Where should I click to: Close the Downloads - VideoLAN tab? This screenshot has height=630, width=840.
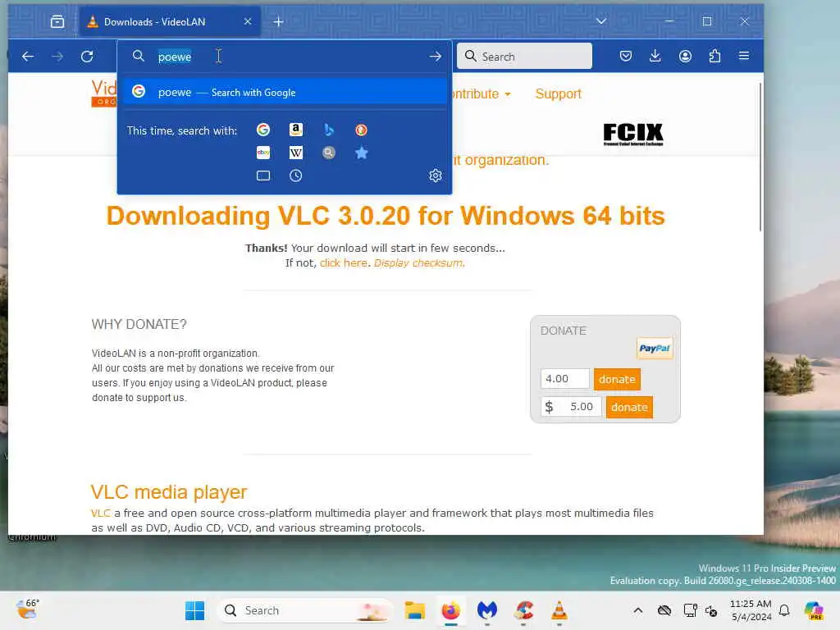(x=248, y=22)
